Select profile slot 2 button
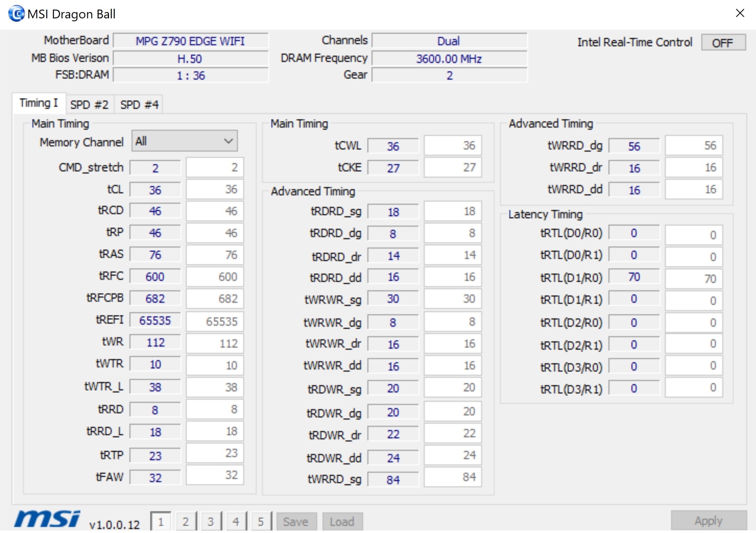756x533 pixels. coord(186,521)
